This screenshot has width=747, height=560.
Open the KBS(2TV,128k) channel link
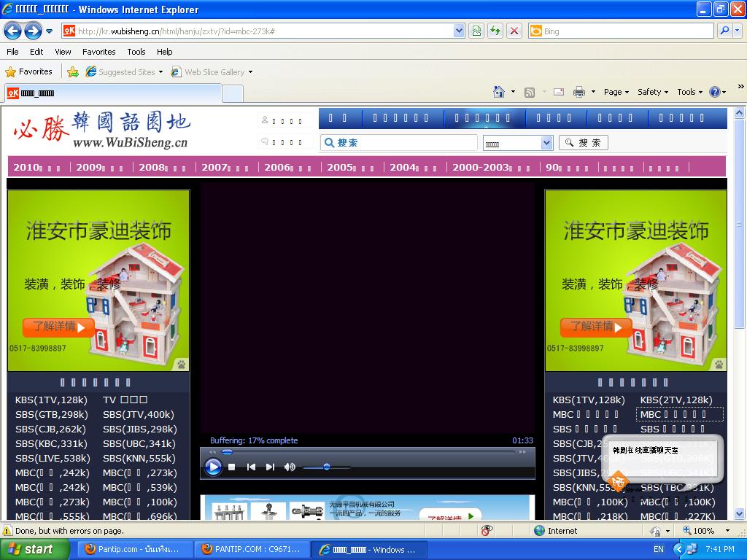(676, 400)
